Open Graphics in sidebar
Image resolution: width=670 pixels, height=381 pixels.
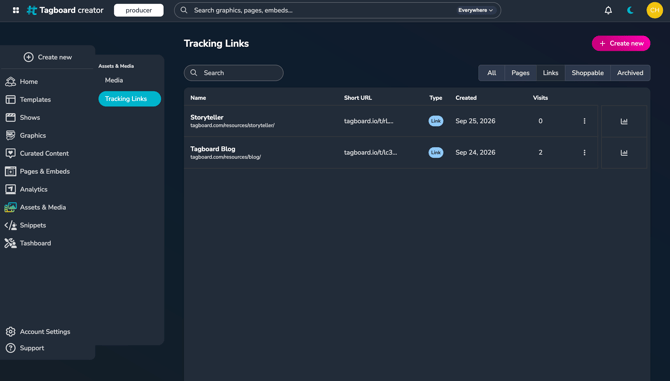click(x=25, y=135)
